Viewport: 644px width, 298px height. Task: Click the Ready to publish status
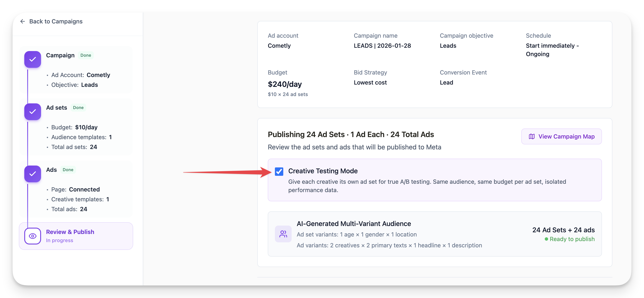pos(572,239)
